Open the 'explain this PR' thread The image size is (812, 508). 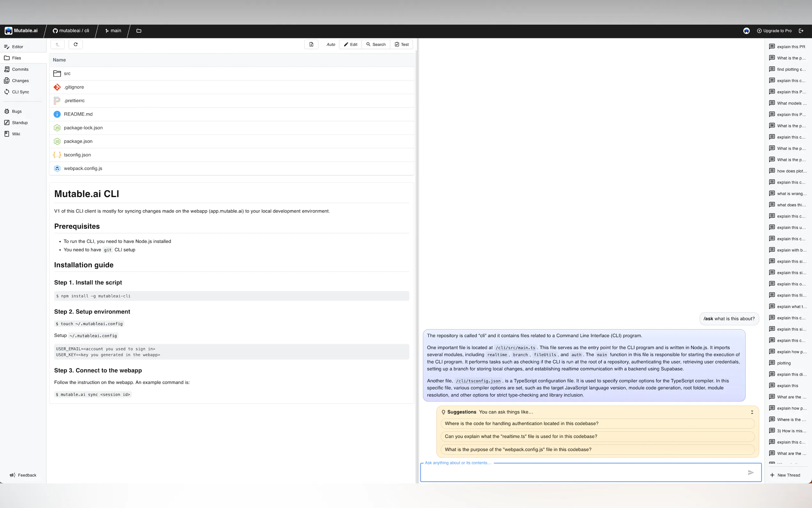coord(787,47)
